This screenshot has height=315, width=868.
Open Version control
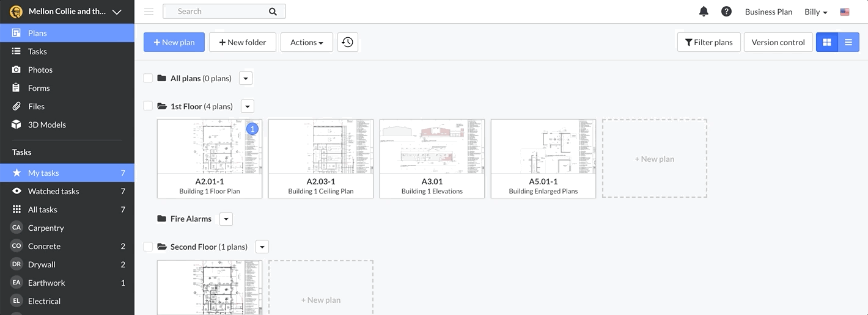[778, 42]
